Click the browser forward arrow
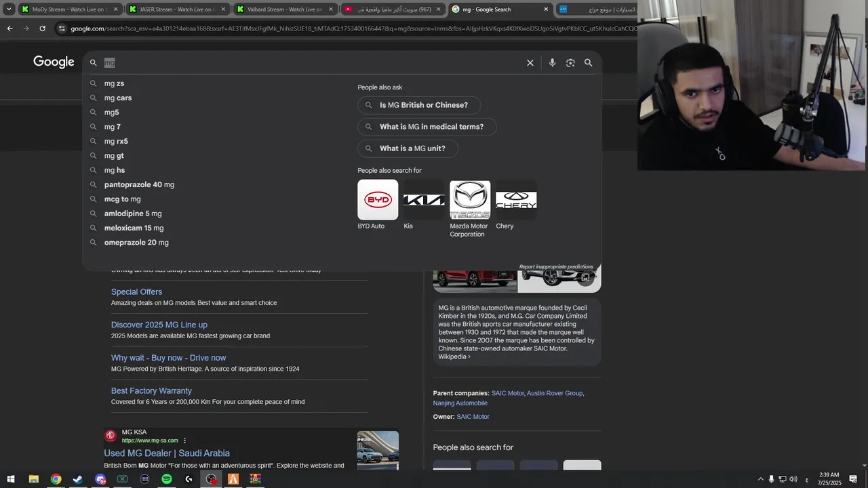The height and width of the screenshot is (488, 868). point(26,28)
